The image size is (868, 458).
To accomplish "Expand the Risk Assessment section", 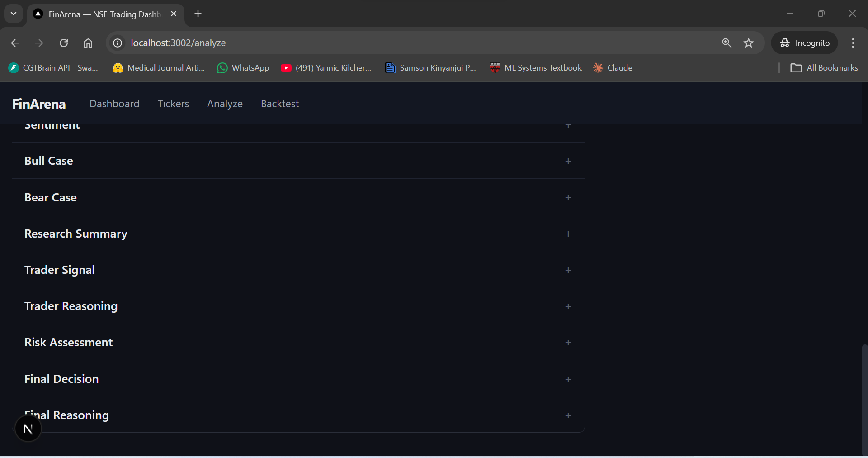I will [568, 343].
